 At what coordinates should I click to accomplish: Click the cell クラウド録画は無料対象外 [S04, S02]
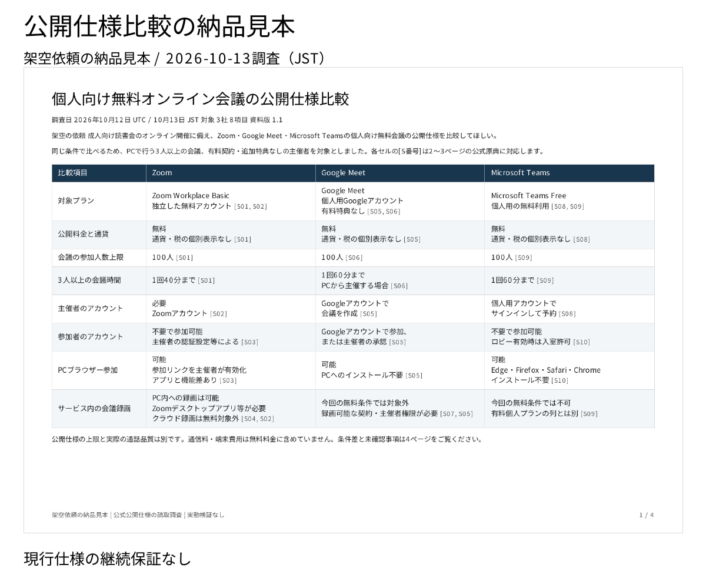pyautogui.click(x=231, y=409)
